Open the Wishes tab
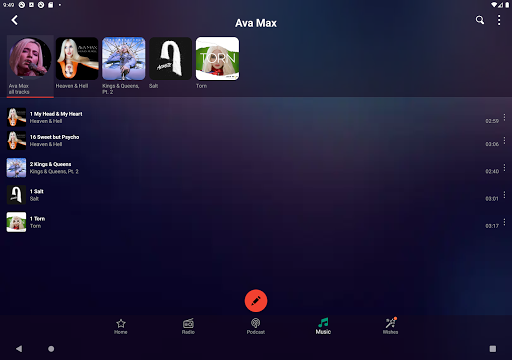This screenshot has height=360, width=512. click(390, 326)
